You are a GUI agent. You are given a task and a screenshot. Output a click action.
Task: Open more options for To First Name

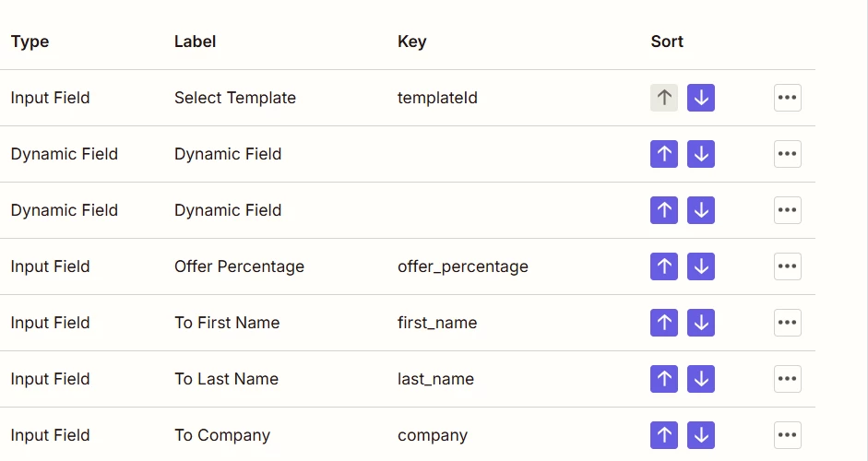[x=787, y=323]
